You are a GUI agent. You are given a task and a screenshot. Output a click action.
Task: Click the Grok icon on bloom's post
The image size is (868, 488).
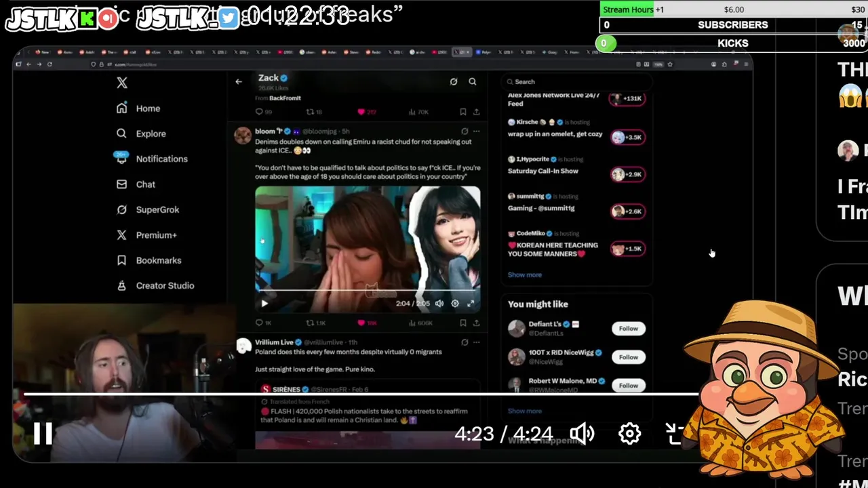[465, 131]
